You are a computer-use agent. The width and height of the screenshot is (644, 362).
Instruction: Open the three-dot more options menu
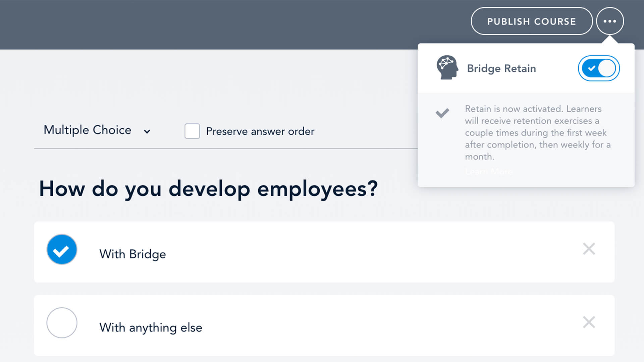(x=610, y=21)
